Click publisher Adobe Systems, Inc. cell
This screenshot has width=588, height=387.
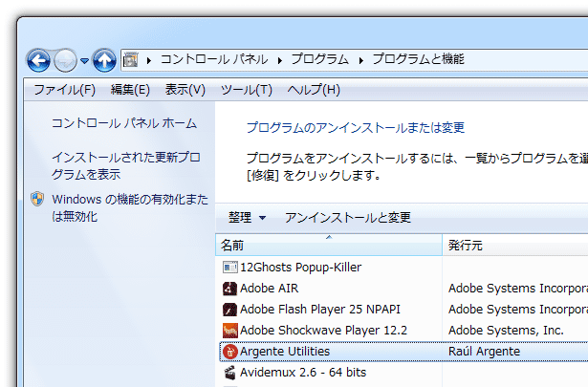click(x=506, y=330)
